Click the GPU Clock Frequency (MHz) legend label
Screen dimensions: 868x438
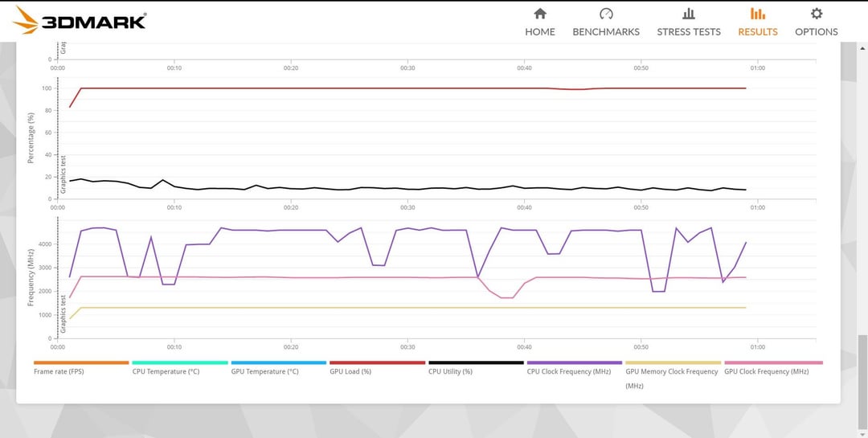pos(767,371)
